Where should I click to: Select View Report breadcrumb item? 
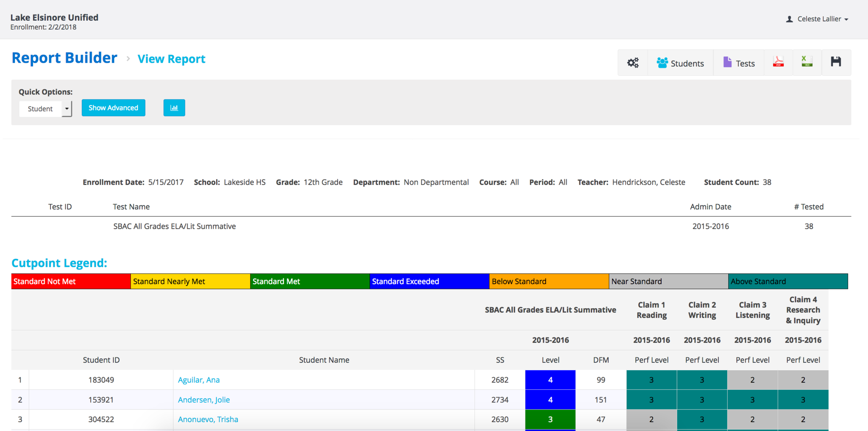click(x=171, y=59)
